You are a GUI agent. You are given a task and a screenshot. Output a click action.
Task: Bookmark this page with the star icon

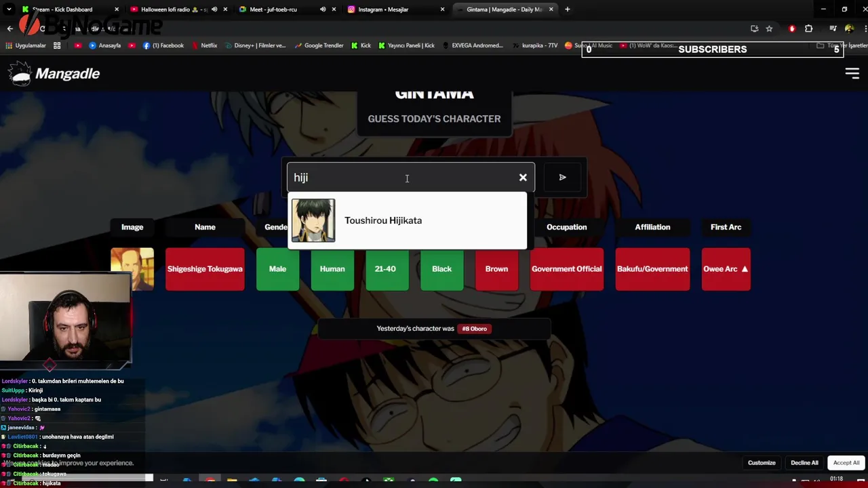[769, 28]
